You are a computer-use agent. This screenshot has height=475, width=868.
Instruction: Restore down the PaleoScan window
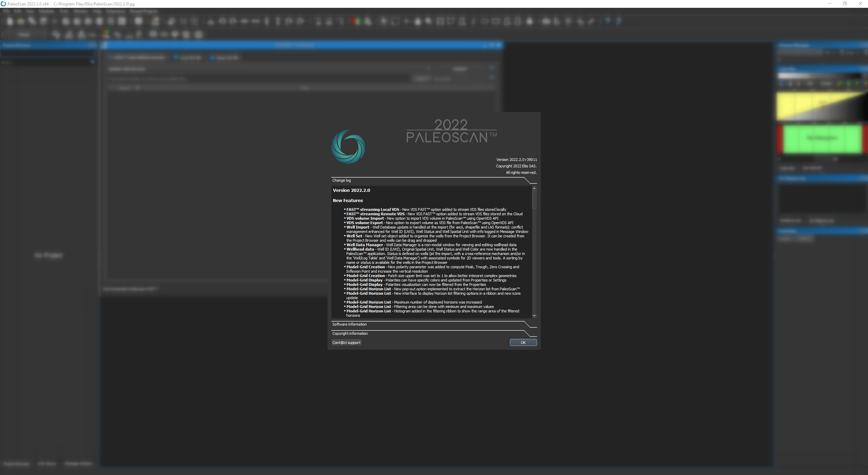tap(845, 4)
